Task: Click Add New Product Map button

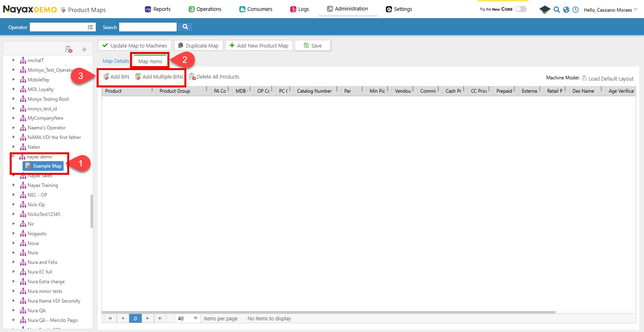Action: (x=259, y=46)
